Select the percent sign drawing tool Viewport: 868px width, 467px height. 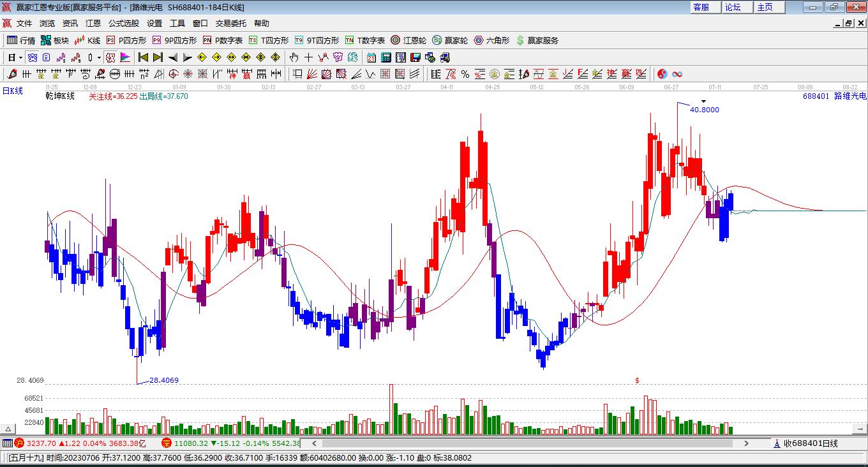pos(465,74)
